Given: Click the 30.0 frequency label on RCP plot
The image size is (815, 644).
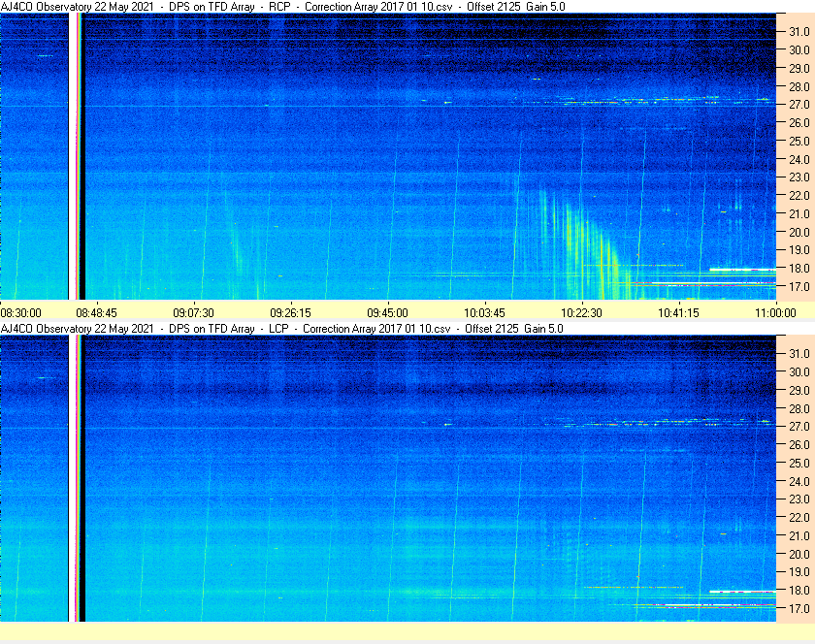Looking at the screenshot, I should click(799, 49).
